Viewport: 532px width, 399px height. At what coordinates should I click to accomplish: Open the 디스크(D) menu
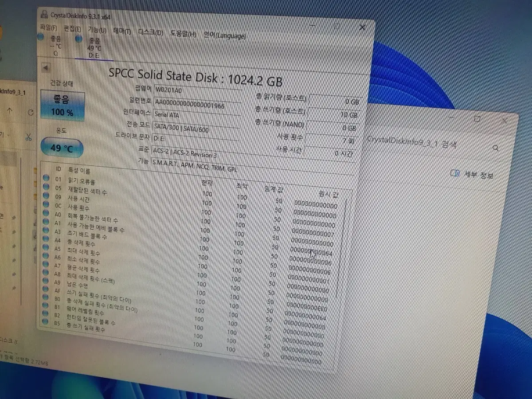[150, 32]
